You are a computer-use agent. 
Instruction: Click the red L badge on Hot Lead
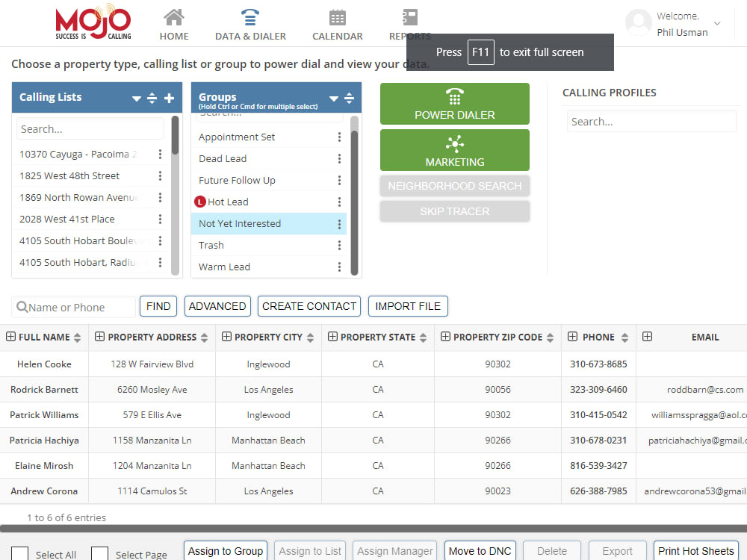(x=200, y=202)
